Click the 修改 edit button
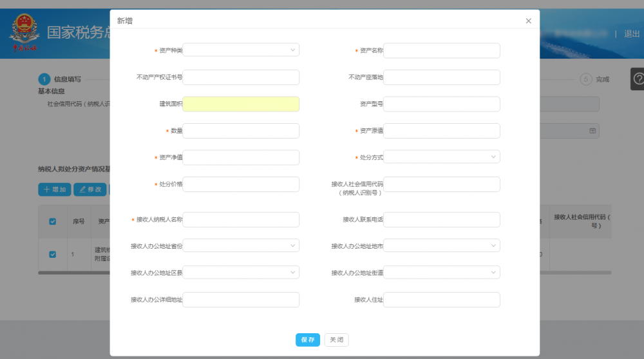This screenshot has height=359, width=644. pyautogui.click(x=90, y=189)
